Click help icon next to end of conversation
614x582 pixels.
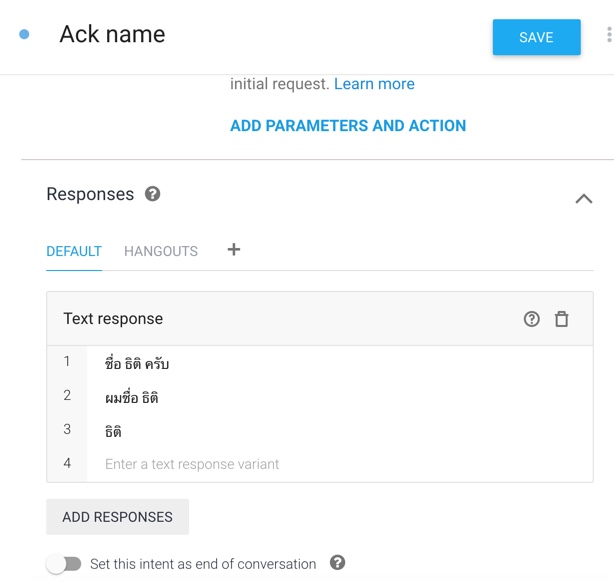(338, 563)
